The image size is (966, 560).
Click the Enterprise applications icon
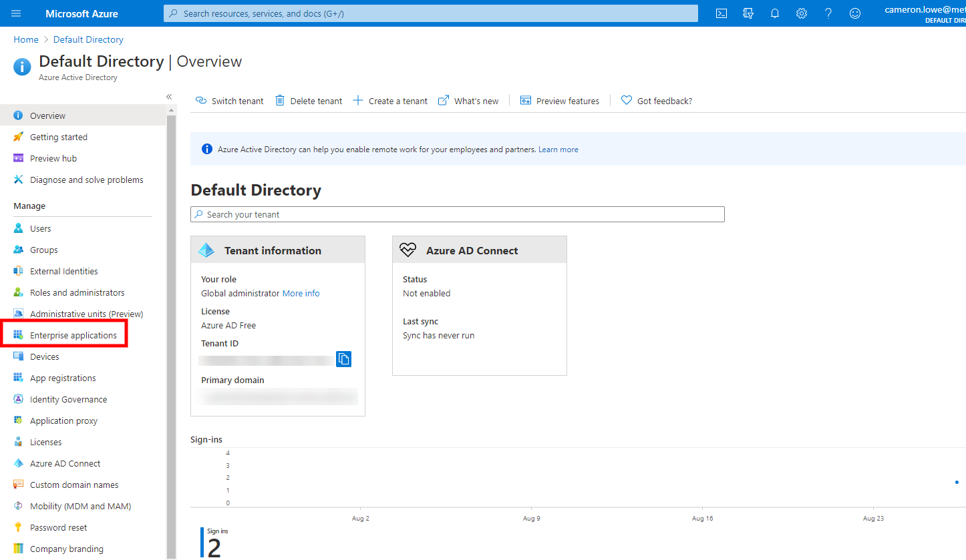coord(19,335)
